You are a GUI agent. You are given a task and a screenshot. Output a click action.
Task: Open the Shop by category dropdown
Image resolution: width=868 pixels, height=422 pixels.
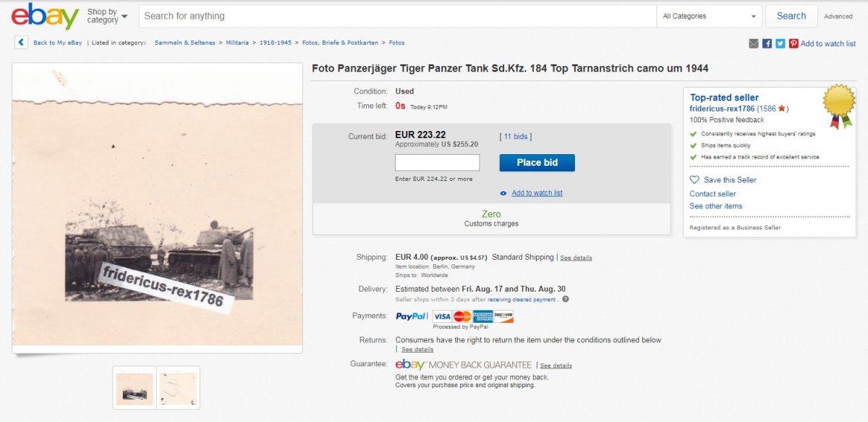107,16
